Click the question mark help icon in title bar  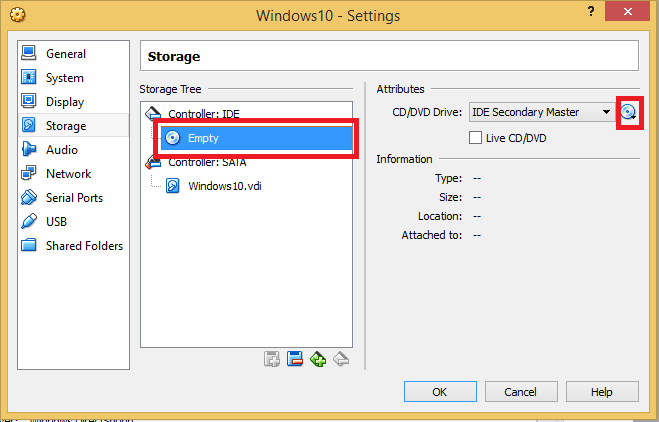point(591,11)
